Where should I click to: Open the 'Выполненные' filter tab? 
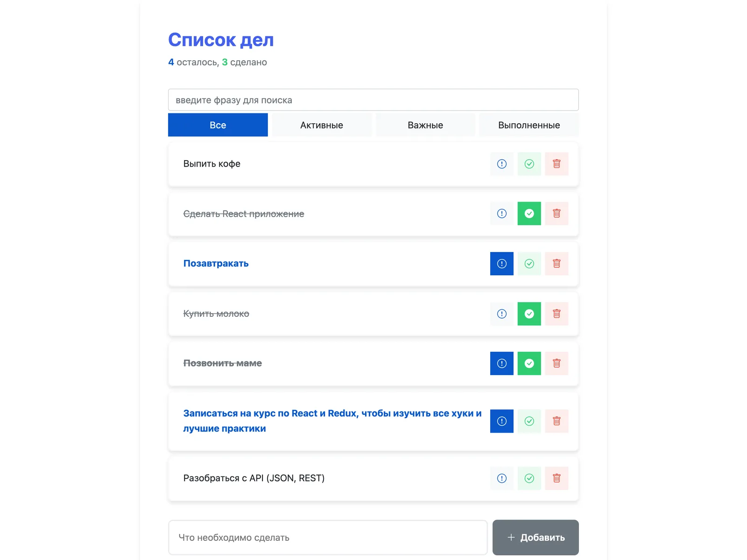[529, 125]
